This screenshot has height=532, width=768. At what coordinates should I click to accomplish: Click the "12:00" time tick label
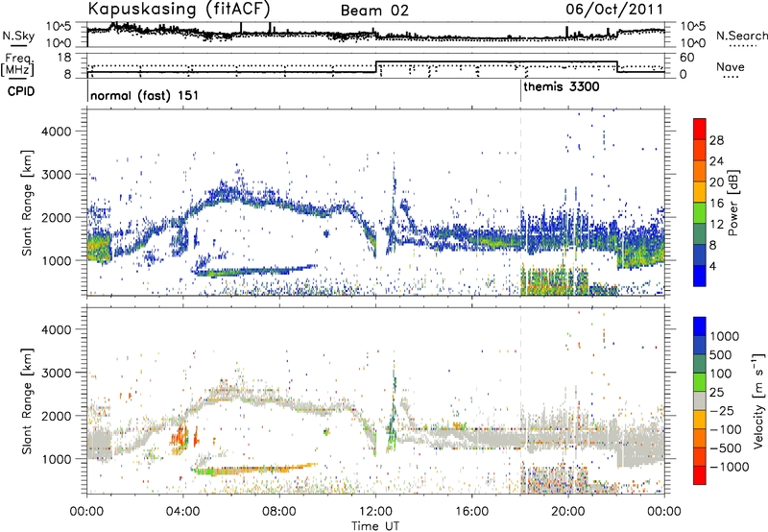(375, 512)
